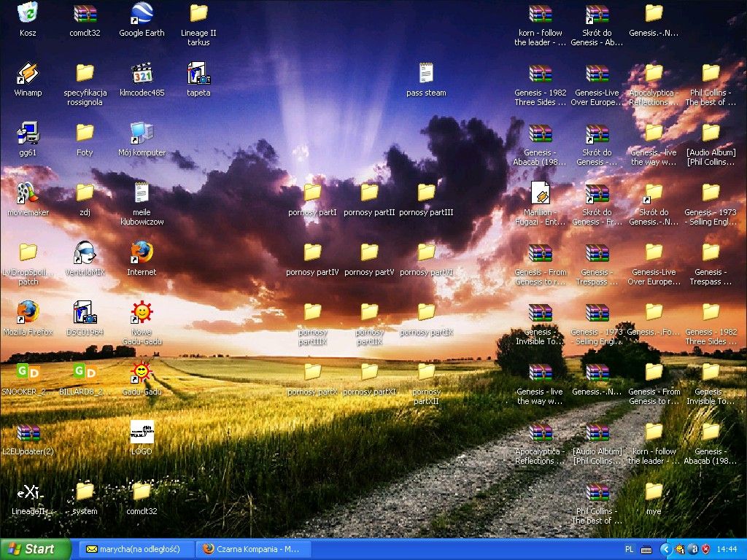Select the LineageII desktop shortcut

[28, 492]
